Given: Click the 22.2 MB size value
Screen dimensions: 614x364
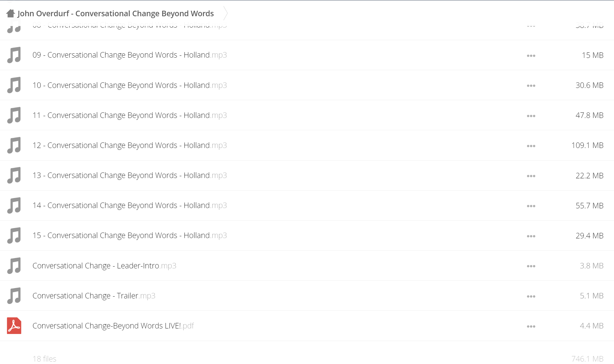Looking at the screenshot, I should pyautogui.click(x=589, y=176).
